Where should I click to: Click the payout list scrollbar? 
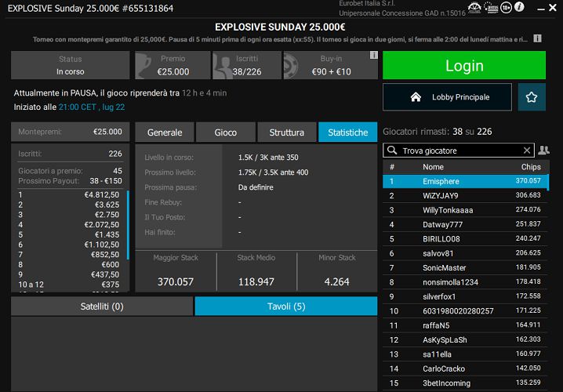pos(128,225)
